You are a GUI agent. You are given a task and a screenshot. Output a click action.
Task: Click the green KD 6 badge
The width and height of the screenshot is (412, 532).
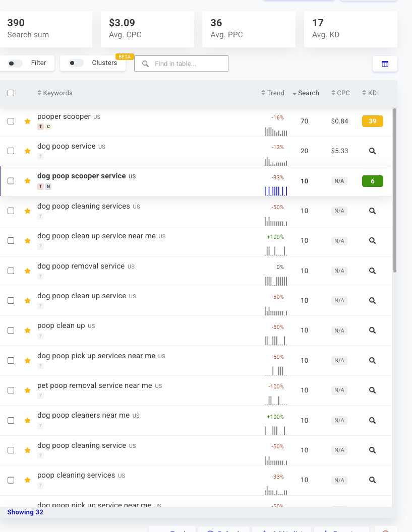click(x=373, y=181)
